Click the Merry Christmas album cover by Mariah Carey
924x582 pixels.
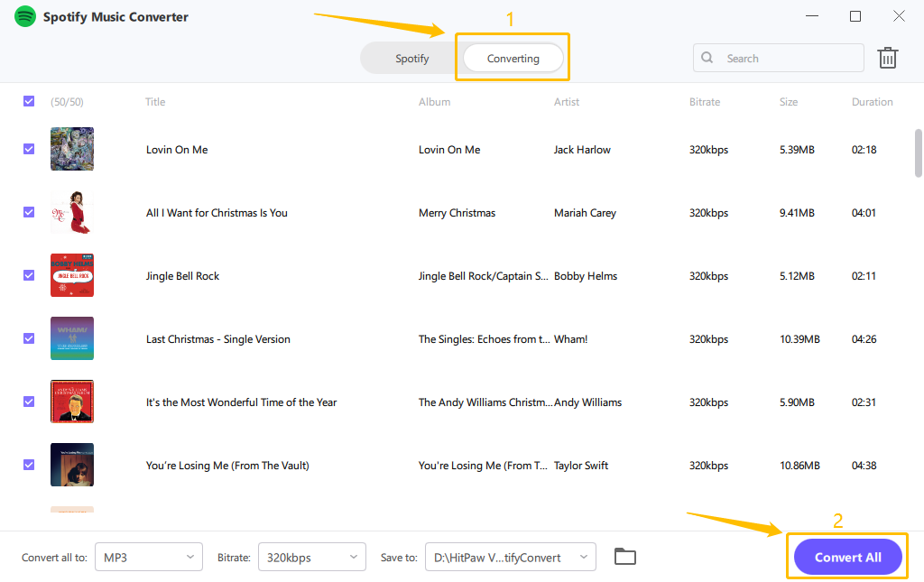[x=72, y=212]
